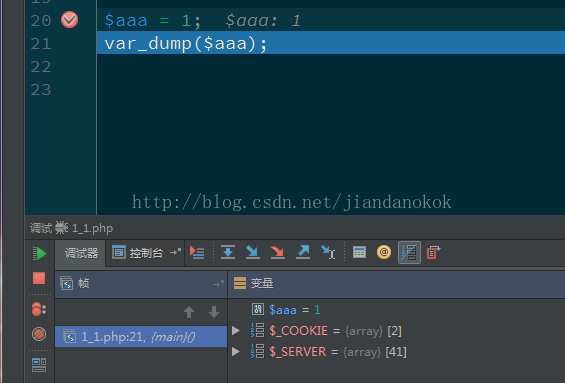Select previous frame with up arrow

click(x=189, y=312)
